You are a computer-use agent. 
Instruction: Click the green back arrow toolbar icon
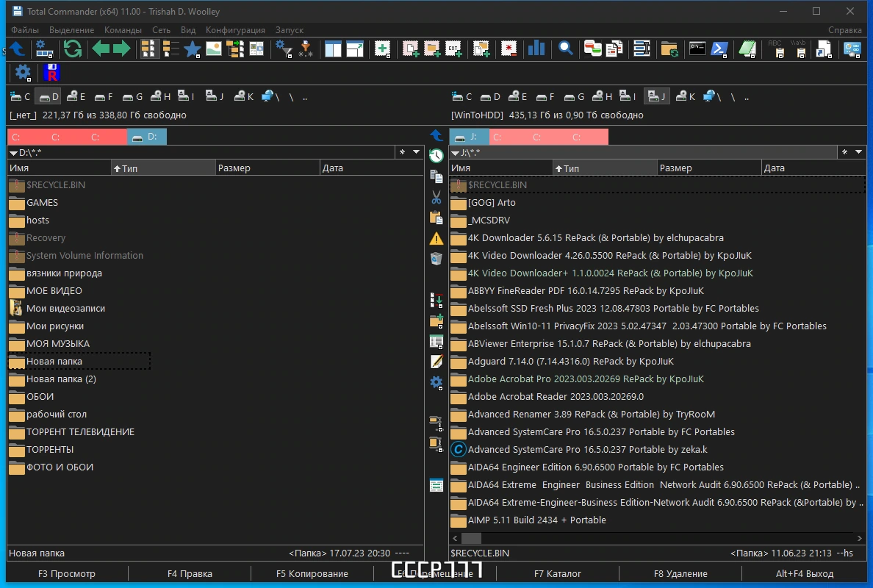[101, 49]
